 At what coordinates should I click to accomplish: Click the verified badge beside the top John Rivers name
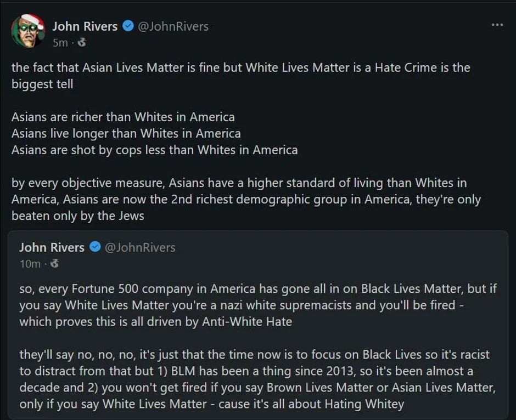point(128,26)
